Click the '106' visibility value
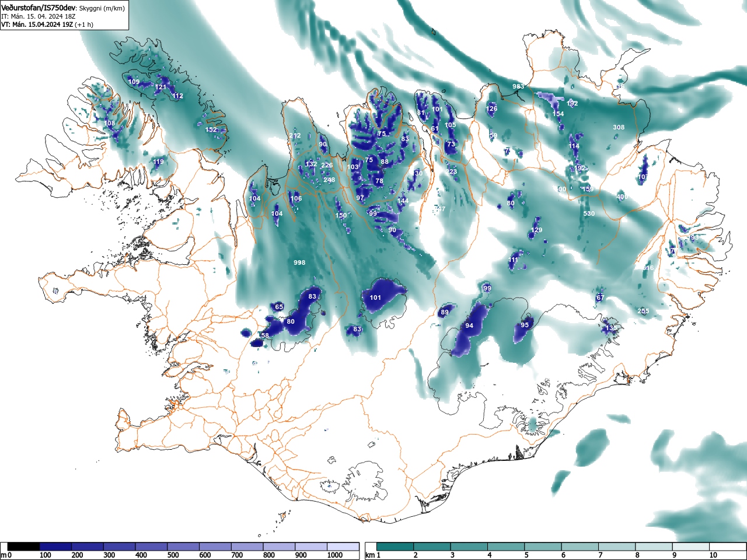The image size is (747, 560). (x=296, y=198)
